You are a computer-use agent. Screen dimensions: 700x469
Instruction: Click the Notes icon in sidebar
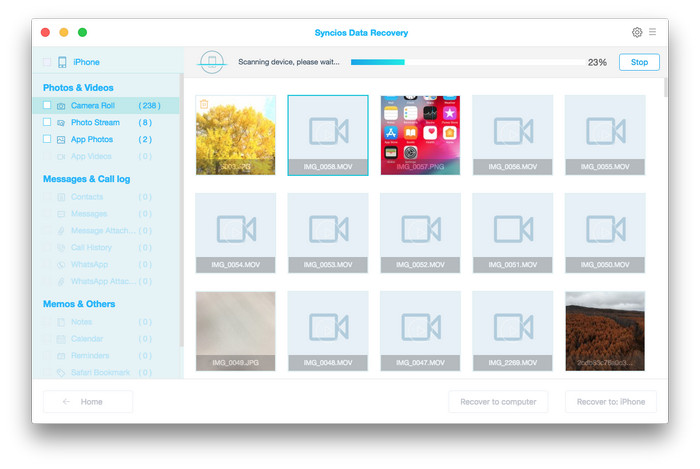point(61,322)
